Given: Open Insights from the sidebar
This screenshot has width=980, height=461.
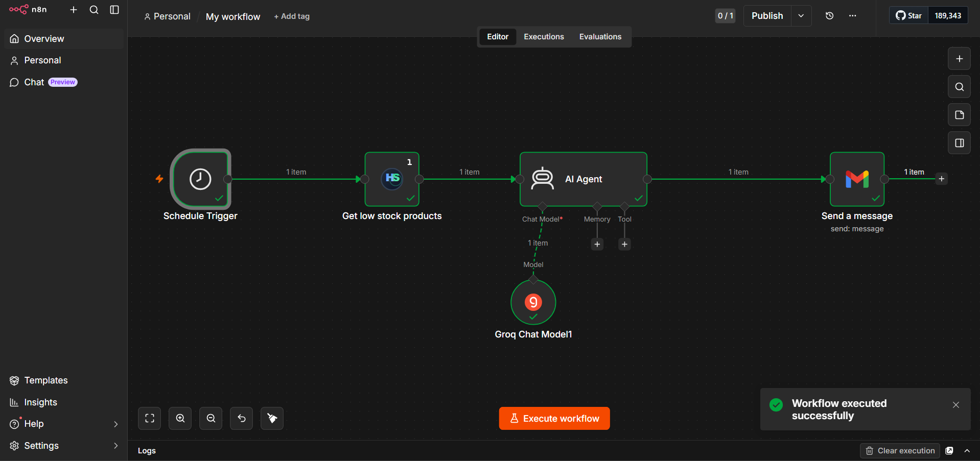Looking at the screenshot, I should click(x=64, y=402).
